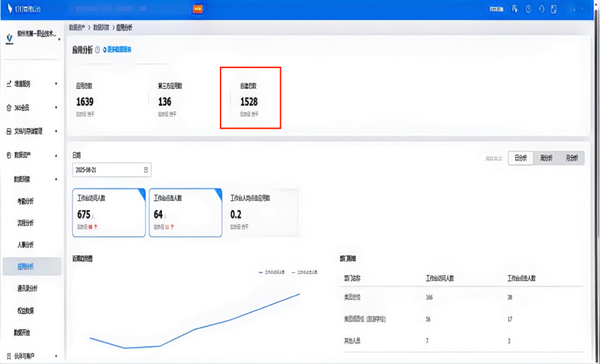Click the 文档与存储管理 icon in the sidebar
The width and height of the screenshot is (600, 364).
click(x=9, y=131)
